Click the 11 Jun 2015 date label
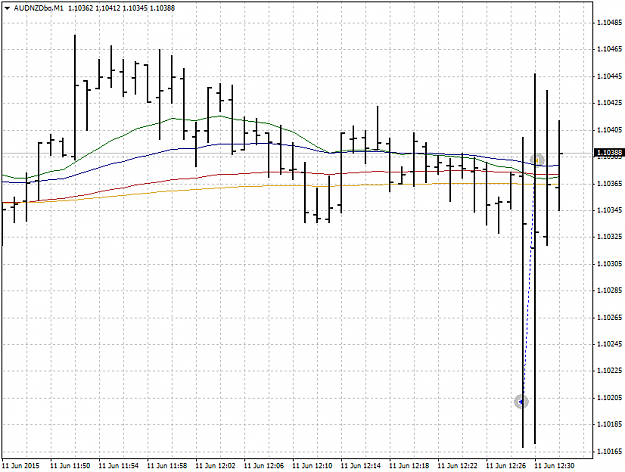The image size is (625, 472). point(21,466)
